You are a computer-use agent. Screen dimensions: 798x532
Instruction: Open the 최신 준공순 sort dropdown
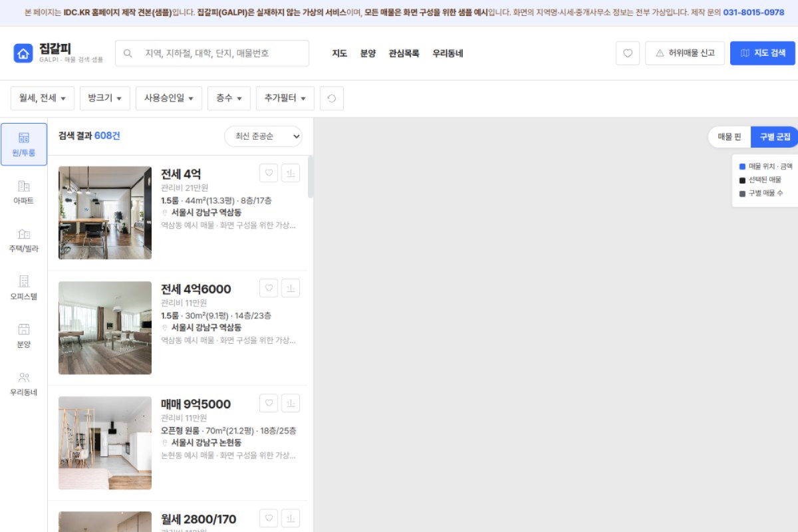(x=263, y=136)
